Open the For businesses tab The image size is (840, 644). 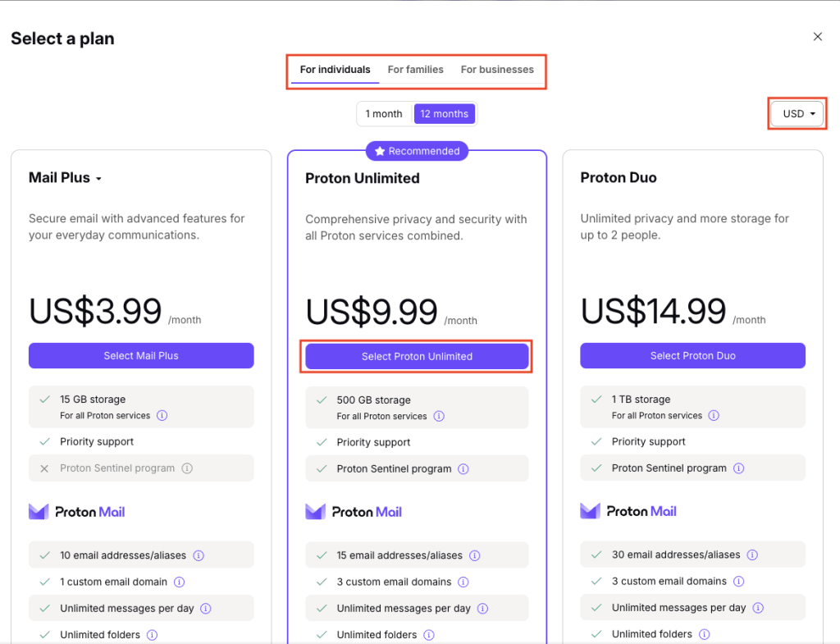pyautogui.click(x=497, y=70)
